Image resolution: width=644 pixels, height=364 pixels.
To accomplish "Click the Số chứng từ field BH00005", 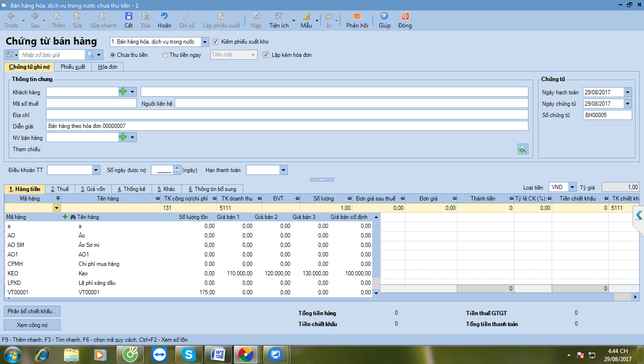I will tap(607, 115).
